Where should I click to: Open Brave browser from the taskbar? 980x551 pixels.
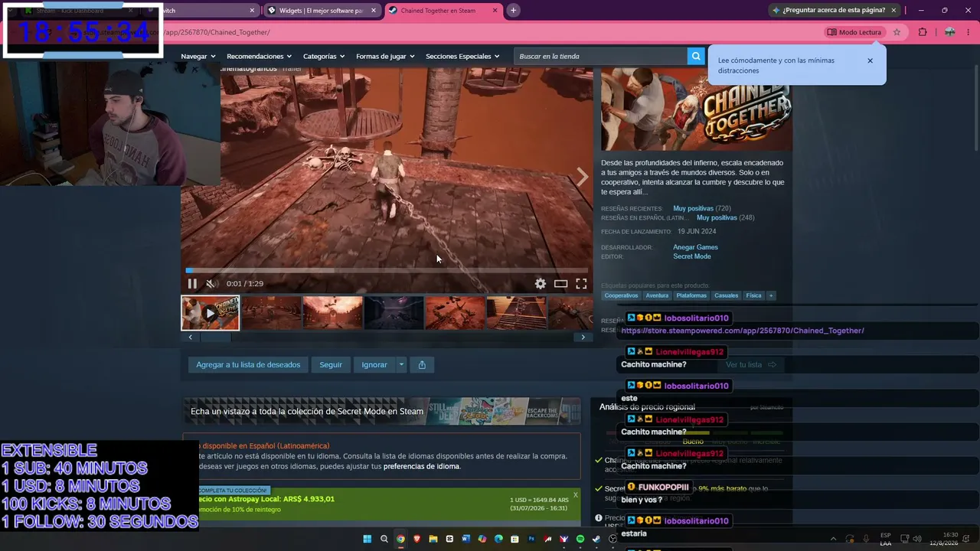tap(416, 539)
